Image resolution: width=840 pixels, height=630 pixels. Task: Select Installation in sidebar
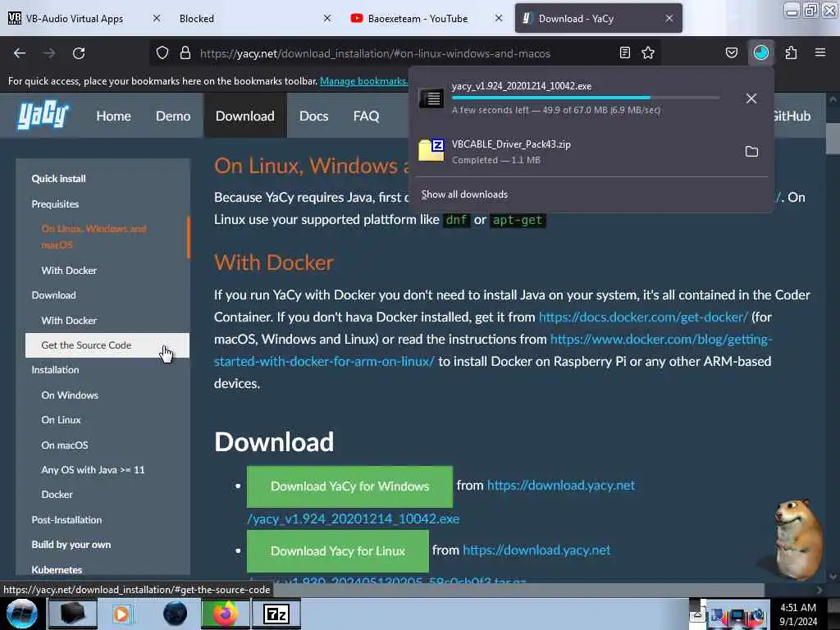click(x=55, y=370)
